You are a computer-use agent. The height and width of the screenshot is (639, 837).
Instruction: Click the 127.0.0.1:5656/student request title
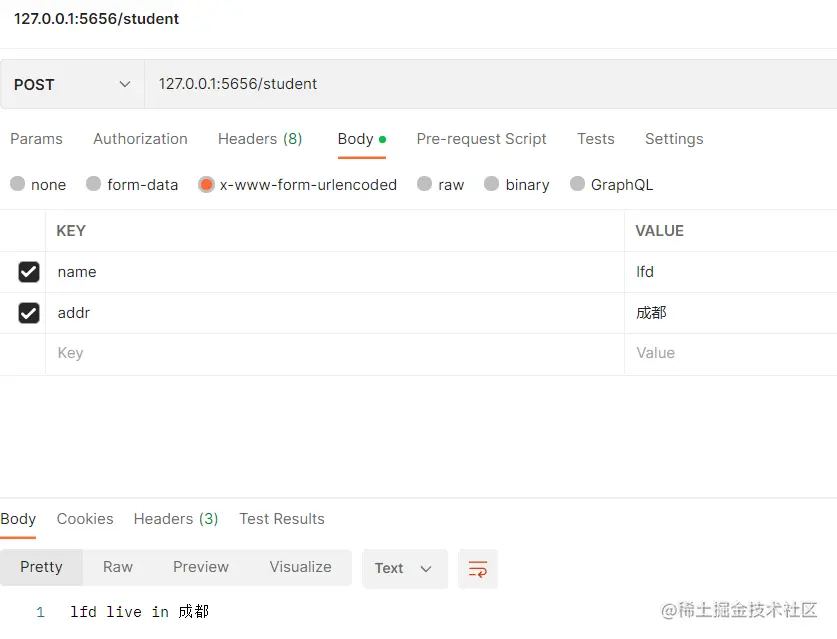(96, 19)
